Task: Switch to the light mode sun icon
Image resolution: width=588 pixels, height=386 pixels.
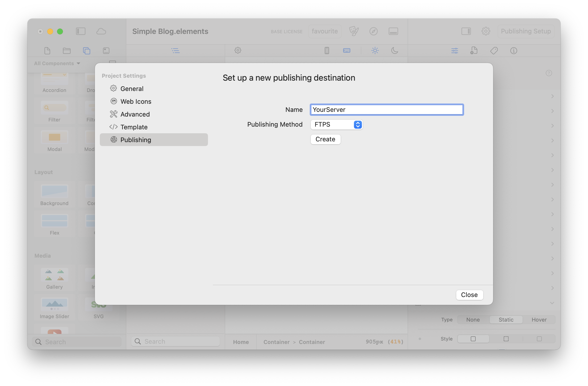Action: tap(375, 51)
